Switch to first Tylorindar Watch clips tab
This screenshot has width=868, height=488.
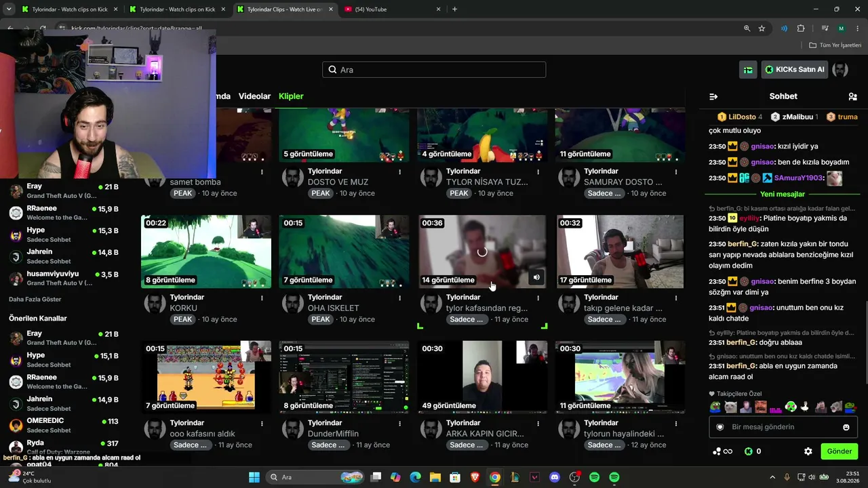coord(69,9)
